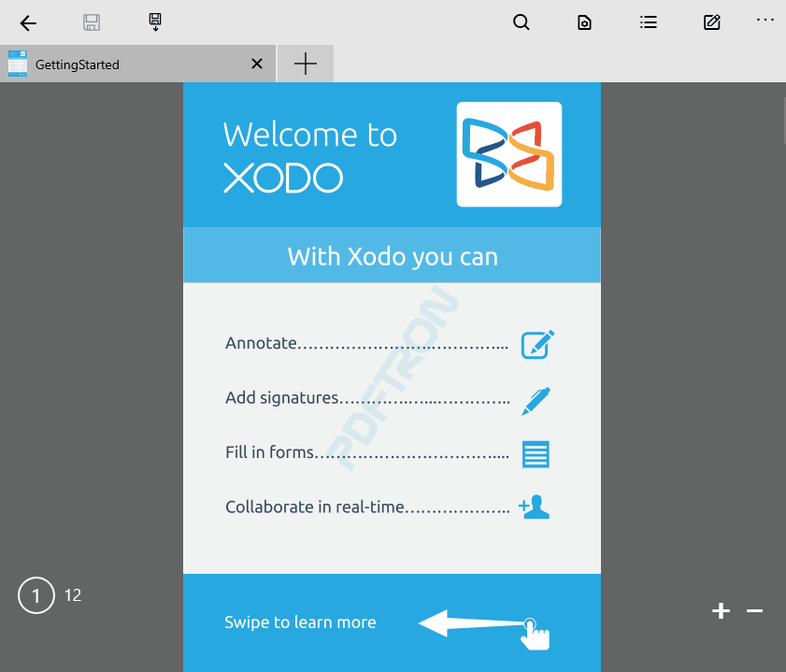Click the 'With Xodo you can' banner text
This screenshot has width=786, height=672.
pos(393,257)
